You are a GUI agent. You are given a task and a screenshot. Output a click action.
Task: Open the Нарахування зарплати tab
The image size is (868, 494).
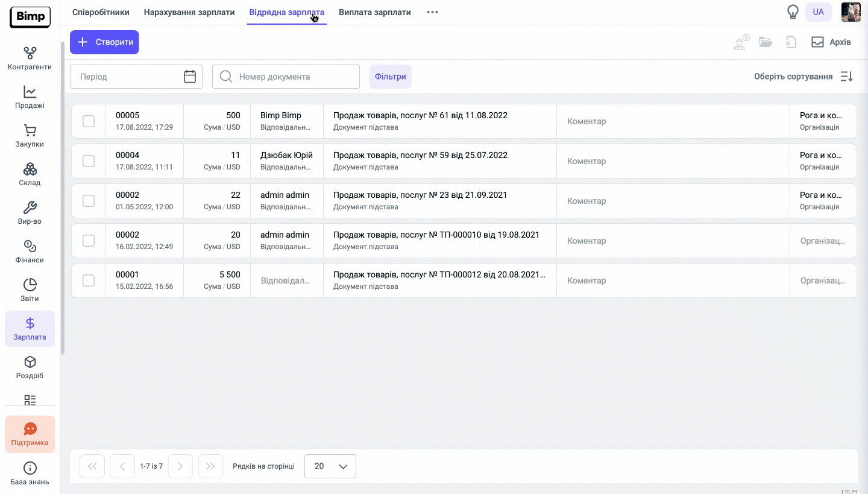pyautogui.click(x=189, y=12)
